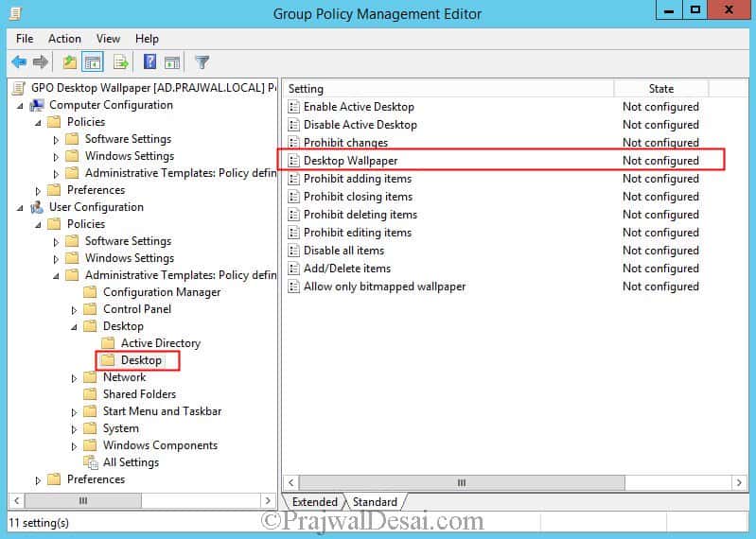Image resolution: width=756 pixels, height=539 pixels.
Task: Maximize the Group Policy Management Editor window
Action: pyautogui.click(x=695, y=10)
